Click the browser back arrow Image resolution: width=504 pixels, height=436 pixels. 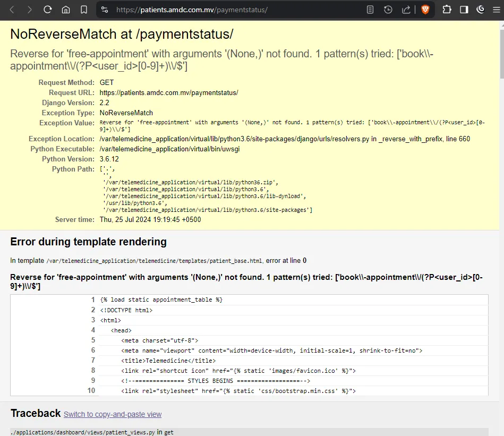pyautogui.click(x=12, y=10)
